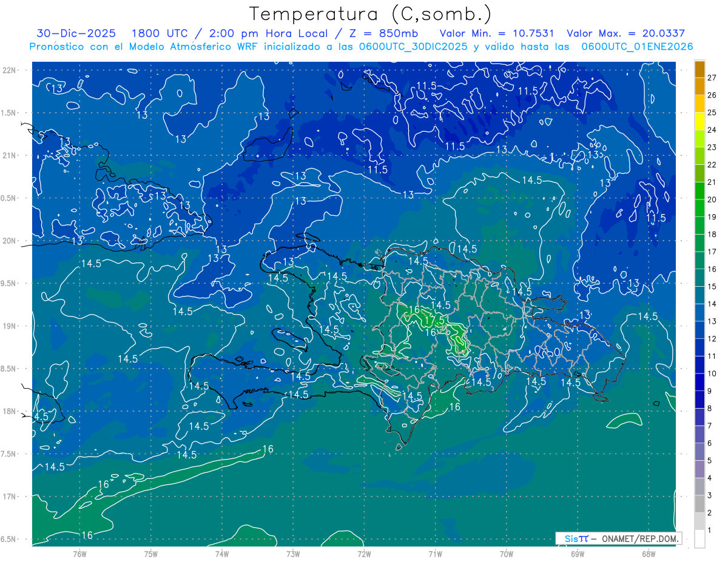Pick the white legend swatch below 1
Screen dimensions: 728x562
pos(699,539)
